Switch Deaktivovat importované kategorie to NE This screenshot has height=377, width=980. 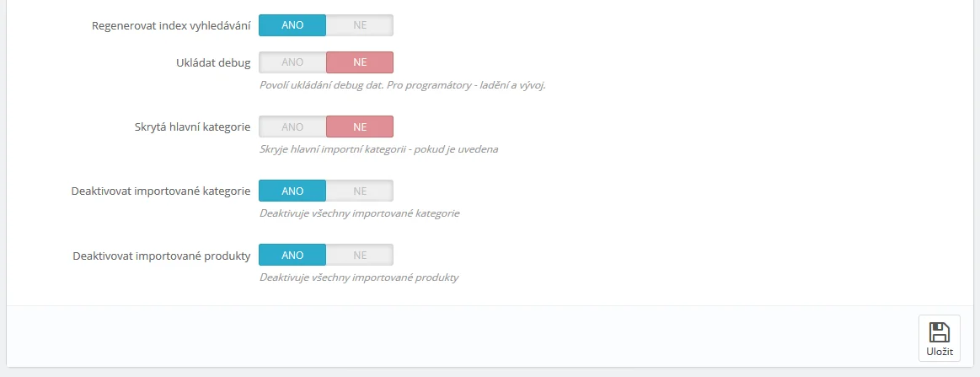(360, 191)
